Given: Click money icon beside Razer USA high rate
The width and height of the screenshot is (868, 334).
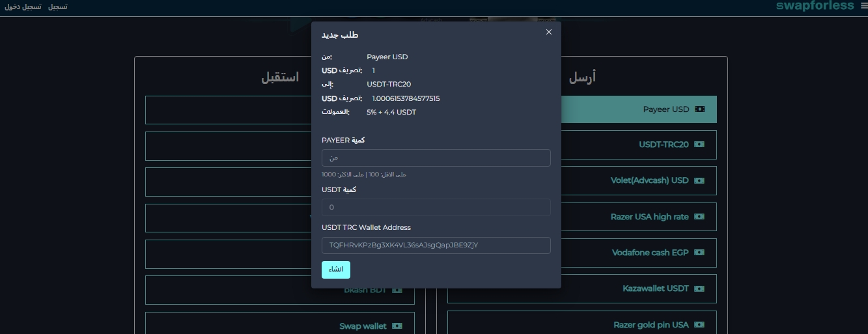Looking at the screenshot, I should [700, 217].
